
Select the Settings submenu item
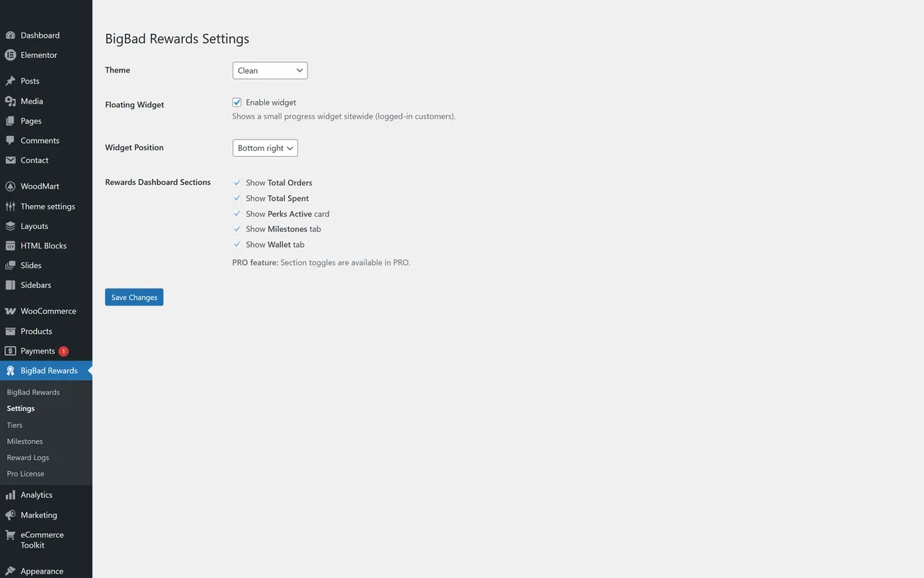click(x=21, y=408)
